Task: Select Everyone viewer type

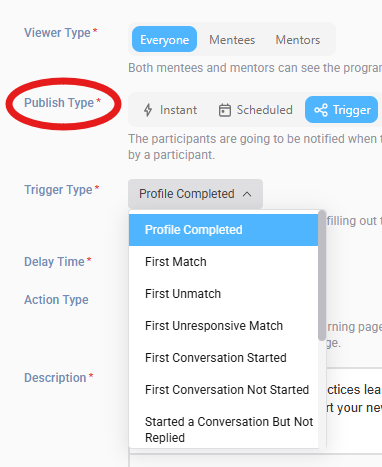Action: (x=164, y=39)
